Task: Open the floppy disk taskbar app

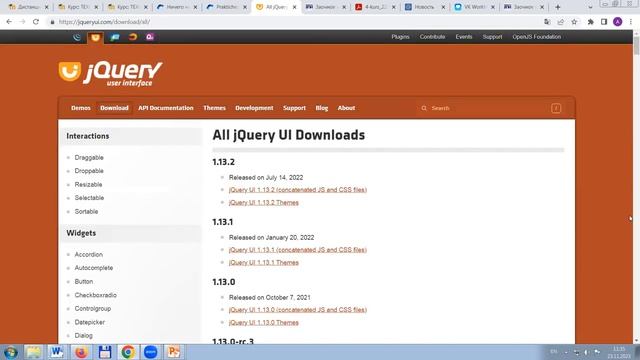Action: point(104,352)
